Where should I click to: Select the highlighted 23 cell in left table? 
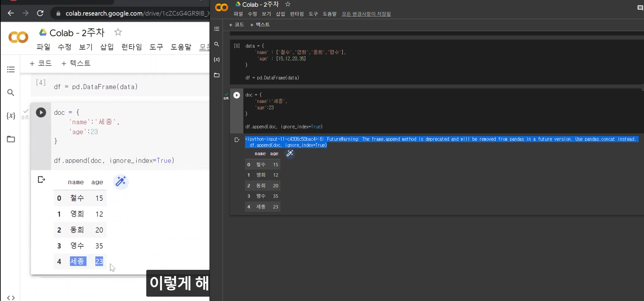(x=99, y=261)
